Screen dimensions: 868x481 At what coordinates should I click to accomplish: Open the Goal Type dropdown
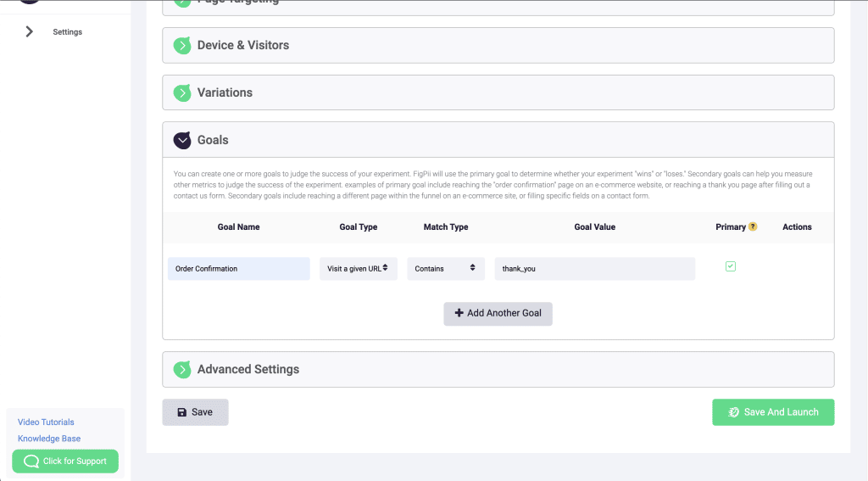(359, 269)
